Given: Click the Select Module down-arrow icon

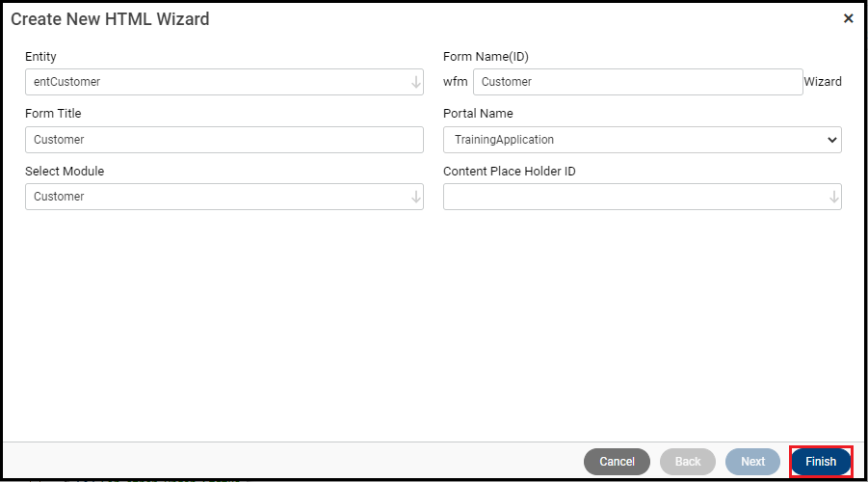Looking at the screenshot, I should pyautogui.click(x=416, y=197).
